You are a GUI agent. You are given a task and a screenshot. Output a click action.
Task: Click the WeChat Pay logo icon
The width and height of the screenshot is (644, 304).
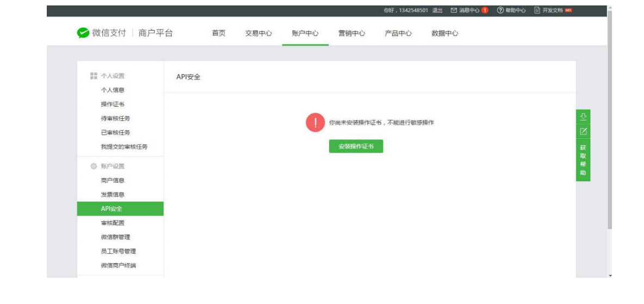click(x=83, y=33)
